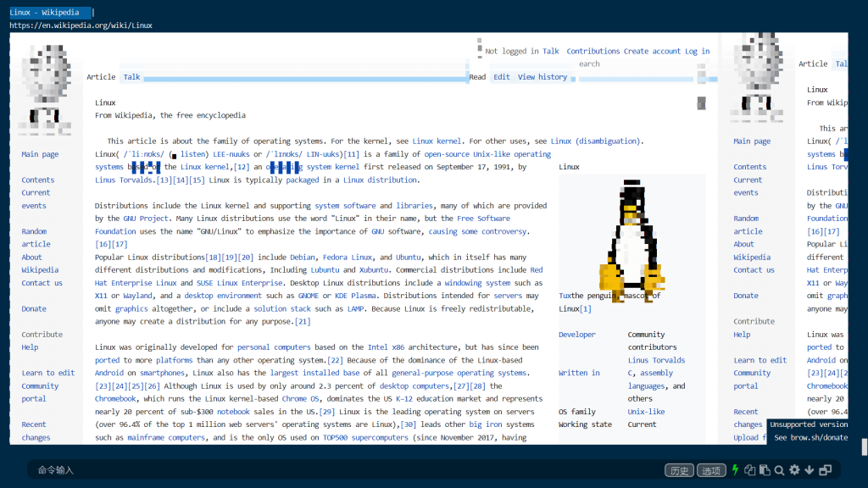Follow the Linux kernel hatnote link

(x=437, y=141)
